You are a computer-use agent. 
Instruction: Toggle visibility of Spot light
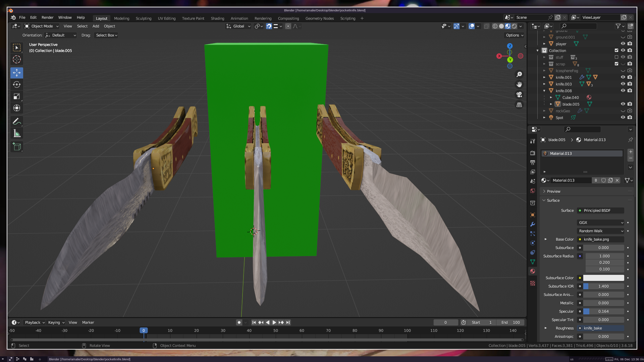pyautogui.click(x=623, y=117)
